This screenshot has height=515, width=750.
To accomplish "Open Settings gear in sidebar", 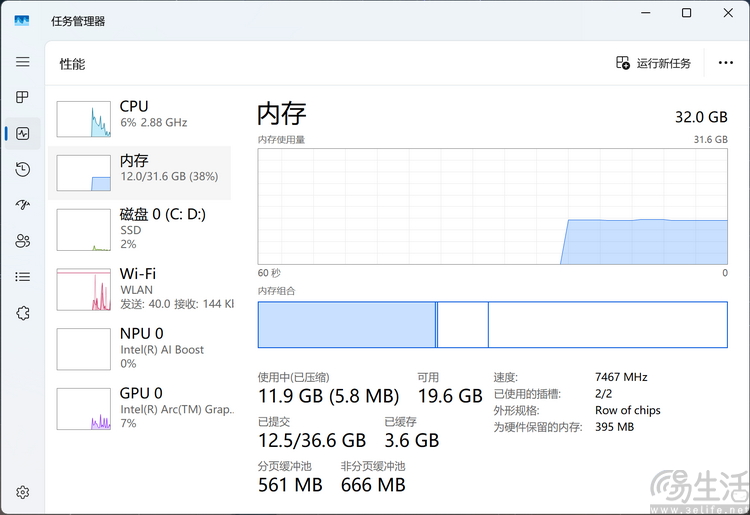I will coord(22,492).
